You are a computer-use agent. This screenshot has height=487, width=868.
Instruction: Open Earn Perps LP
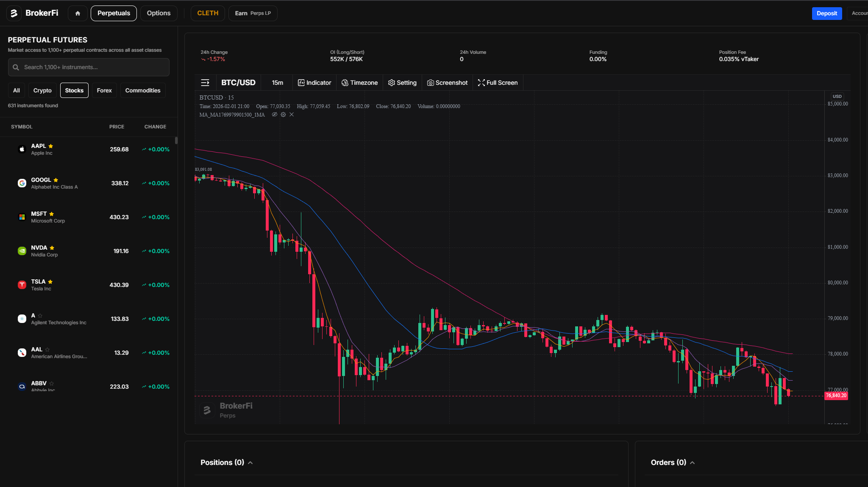pos(253,13)
